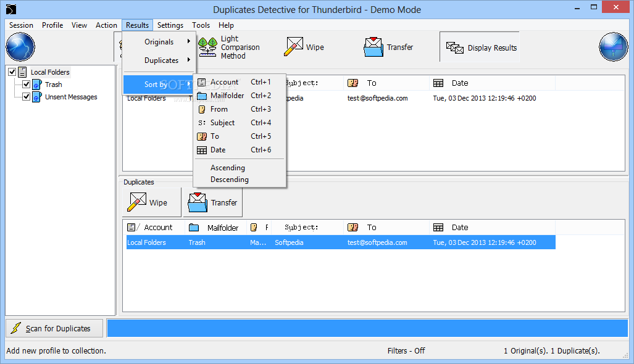Screen dimensions: 634x364
Task: Close the open Results menu
Action: (x=138, y=25)
